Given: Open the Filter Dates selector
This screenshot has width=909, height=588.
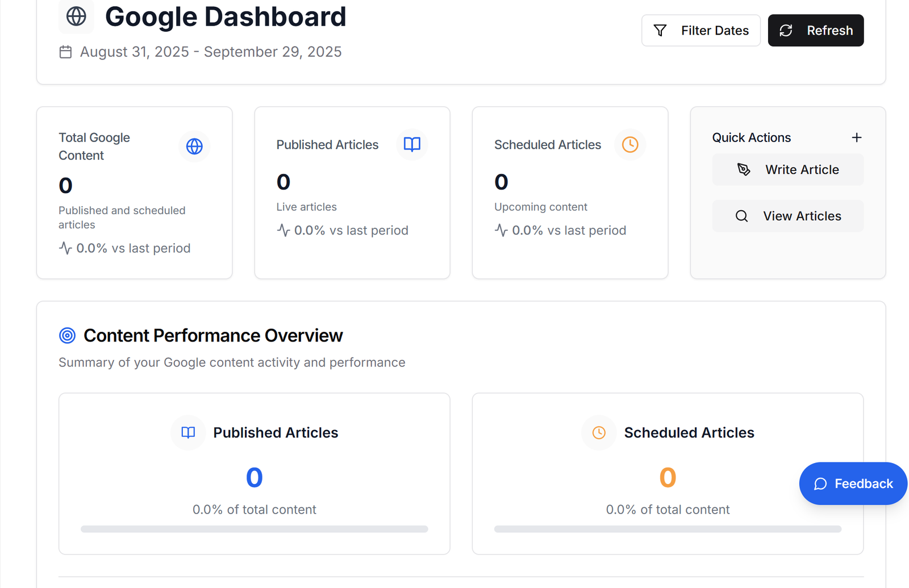Looking at the screenshot, I should coord(700,31).
